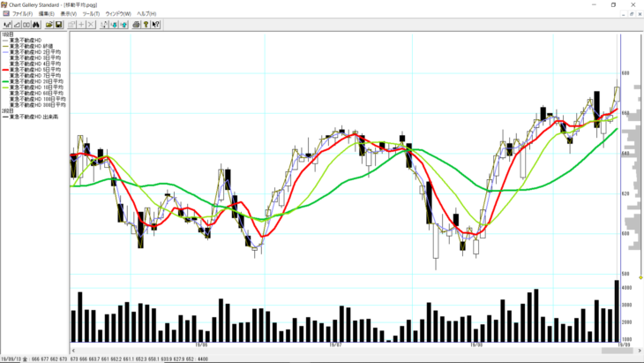
Task: Open the ヘルプ(H) menu
Action: [x=146, y=14]
